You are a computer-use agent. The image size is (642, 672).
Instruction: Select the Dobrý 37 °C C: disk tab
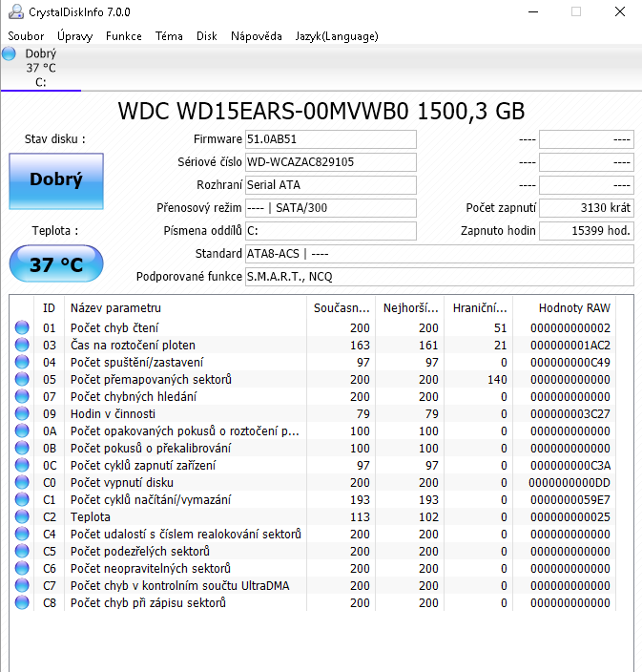click(x=41, y=68)
